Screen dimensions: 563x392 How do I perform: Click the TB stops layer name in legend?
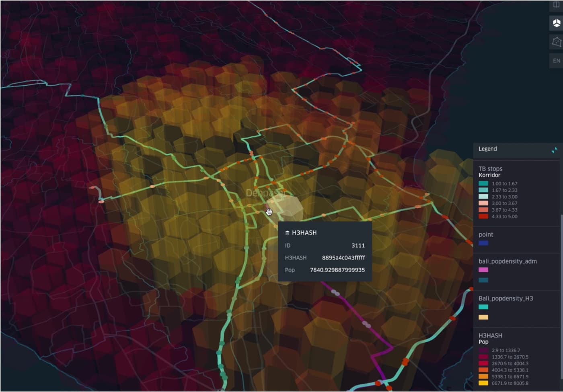490,169
